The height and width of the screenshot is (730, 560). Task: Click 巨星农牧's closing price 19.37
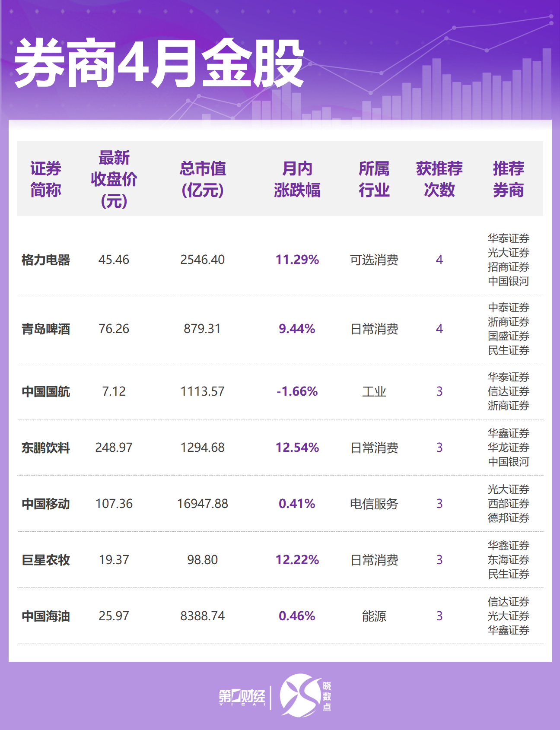pos(114,560)
